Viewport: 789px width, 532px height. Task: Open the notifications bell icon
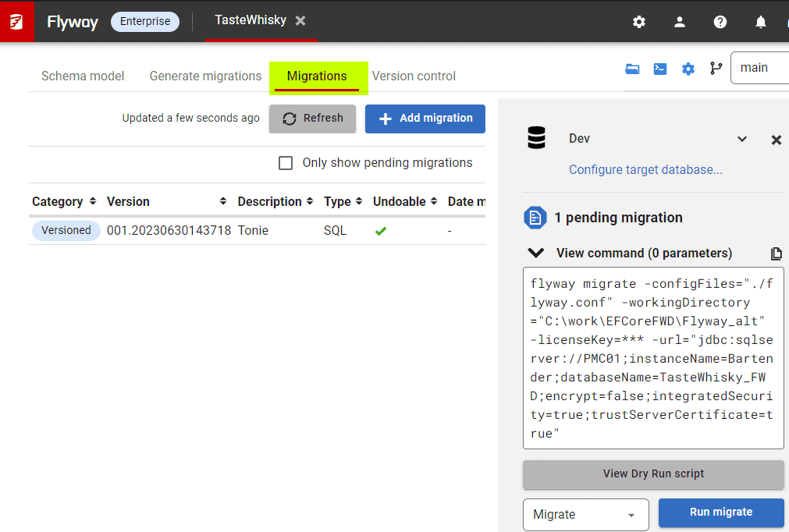(x=761, y=22)
